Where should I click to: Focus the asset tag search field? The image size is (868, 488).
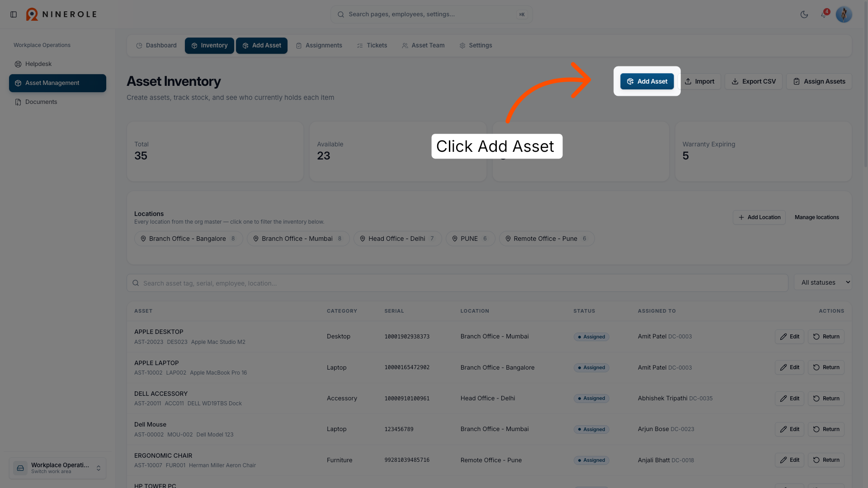(x=458, y=283)
